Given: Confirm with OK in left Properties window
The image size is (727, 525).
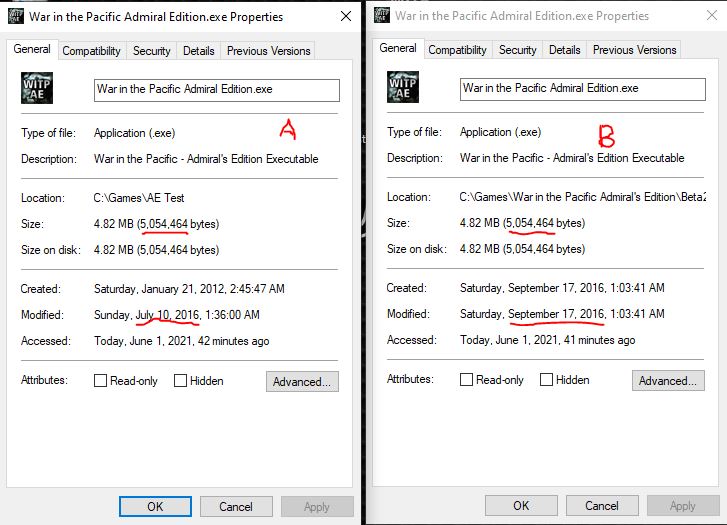Looking at the screenshot, I should (155, 506).
